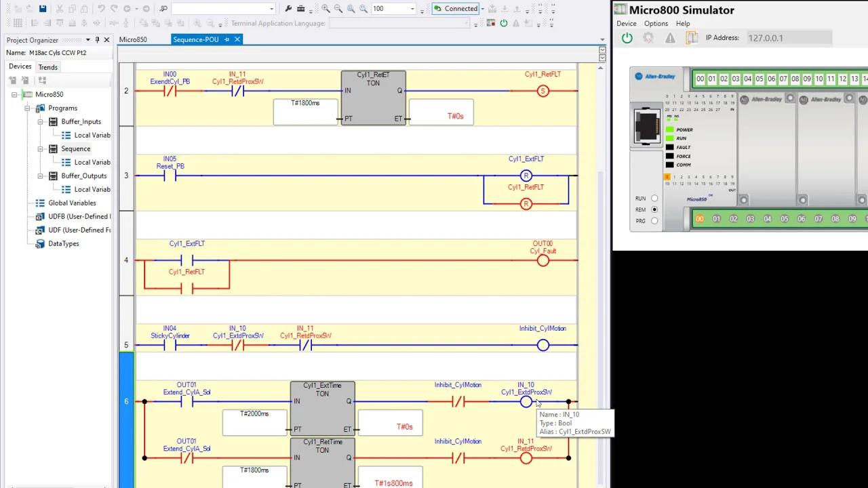Close the Project Organizer panel
868x488 pixels.
pyautogui.click(x=106, y=40)
